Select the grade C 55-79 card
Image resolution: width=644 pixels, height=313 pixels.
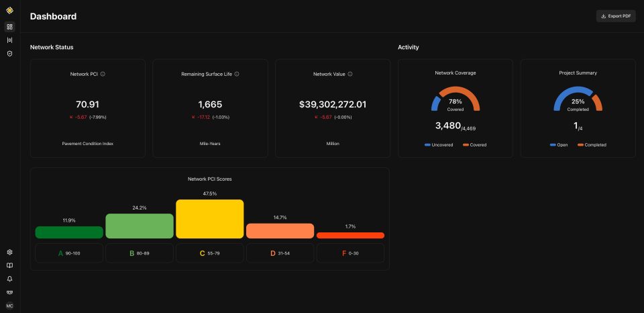[x=210, y=253]
